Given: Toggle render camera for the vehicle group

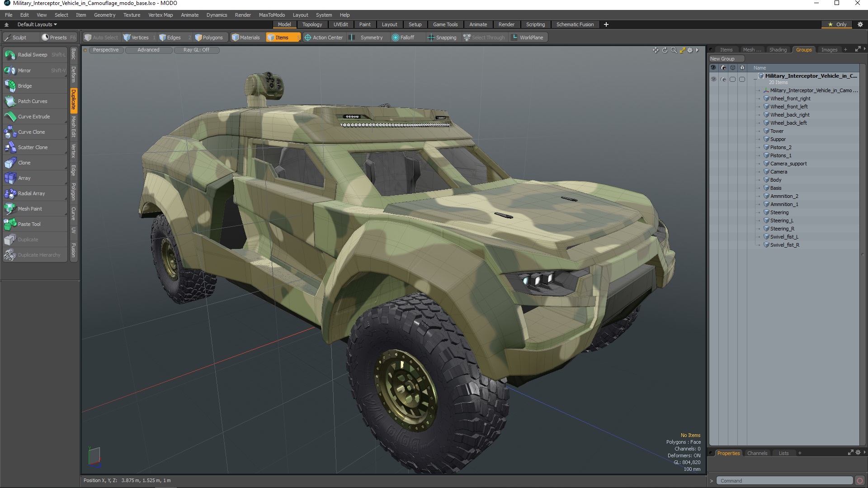Looking at the screenshot, I should (723, 79).
